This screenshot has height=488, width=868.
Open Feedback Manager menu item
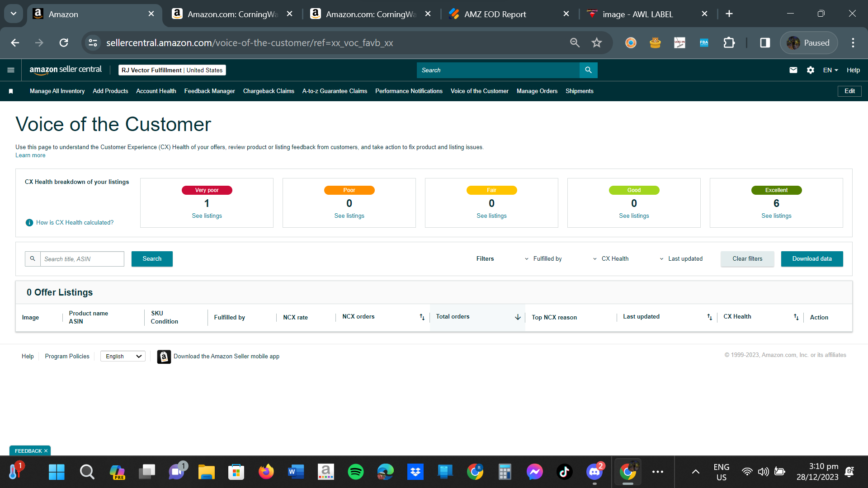(x=210, y=91)
